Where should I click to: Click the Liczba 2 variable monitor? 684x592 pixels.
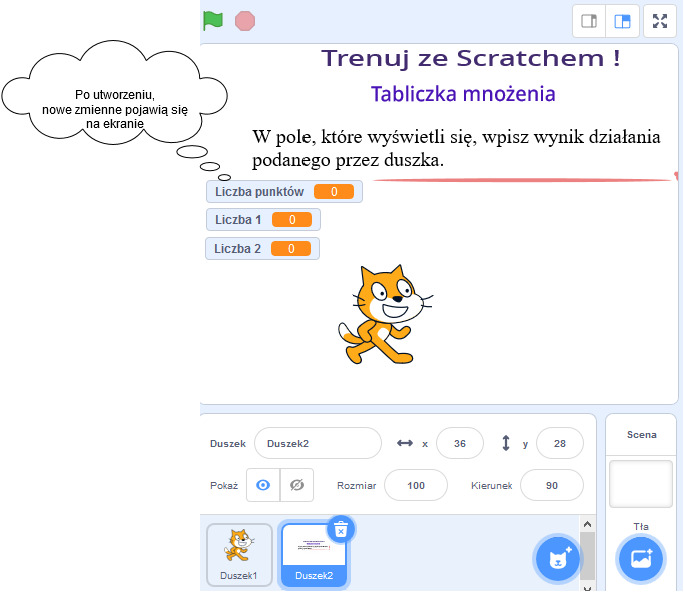(x=262, y=248)
